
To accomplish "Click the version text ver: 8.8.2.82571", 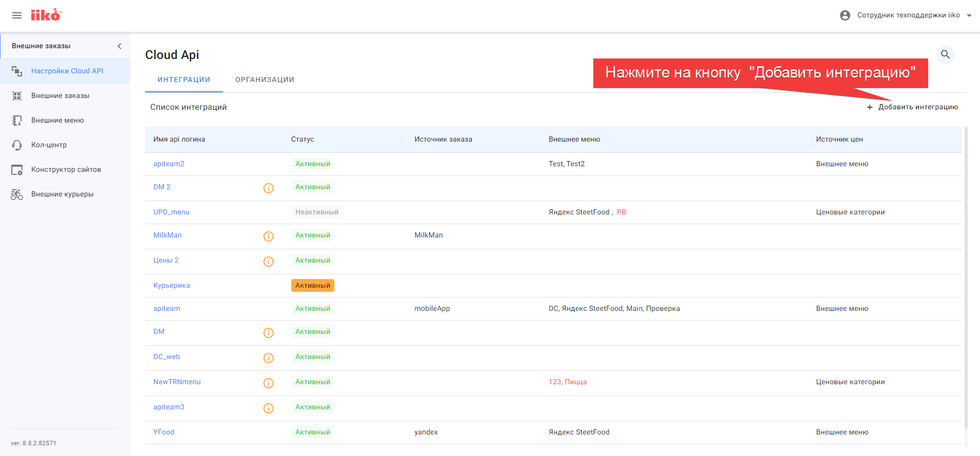I will click(33, 443).
